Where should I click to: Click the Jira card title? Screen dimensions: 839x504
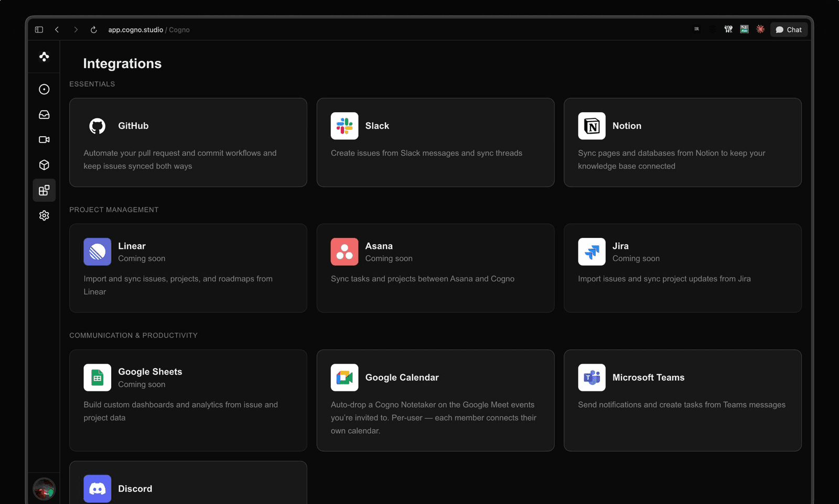click(620, 246)
